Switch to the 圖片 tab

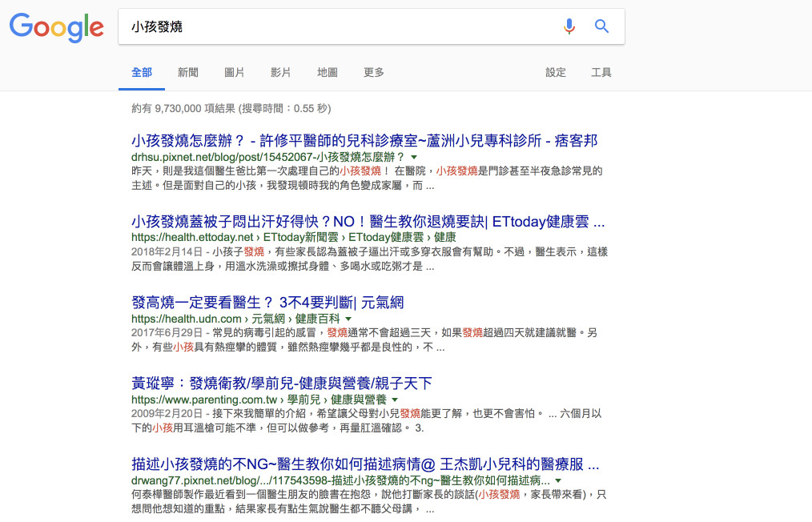point(234,73)
